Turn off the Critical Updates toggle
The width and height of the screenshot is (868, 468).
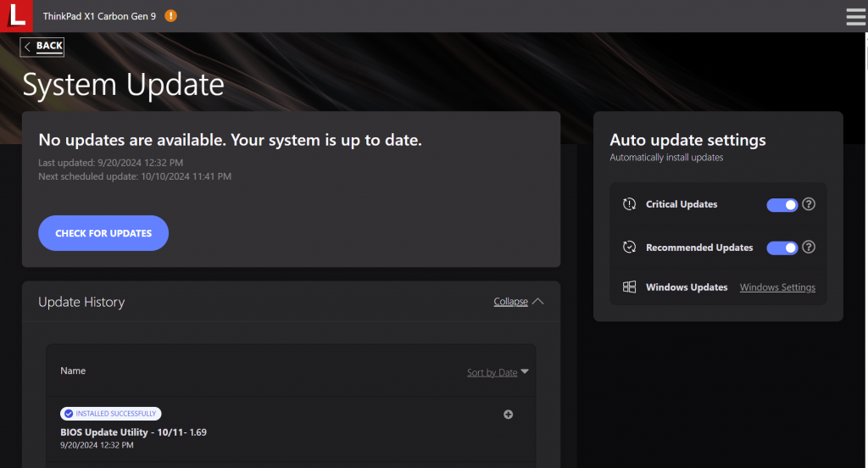pyautogui.click(x=782, y=205)
